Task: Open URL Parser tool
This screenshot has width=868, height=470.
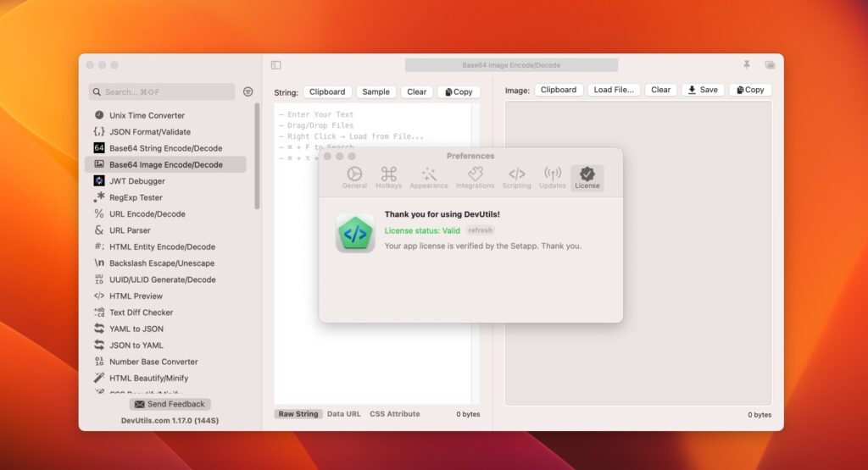Action: 166,230
